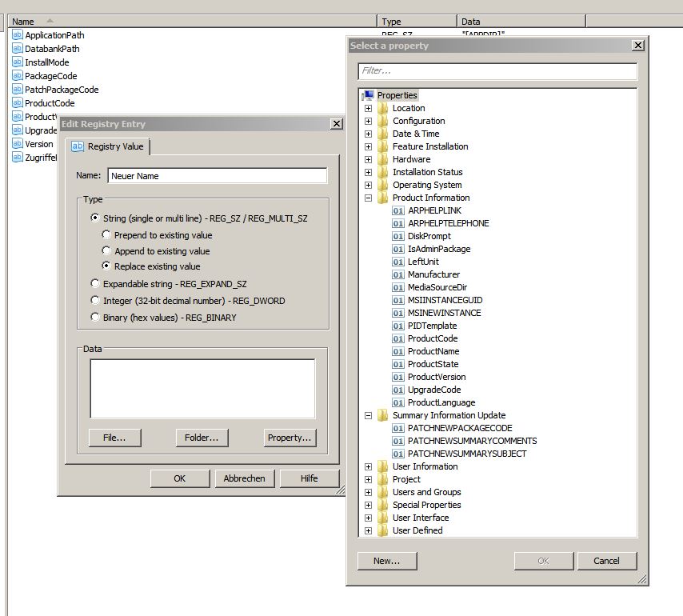Click the Manufacturer property icon
The width and height of the screenshot is (683, 616).
(398, 274)
